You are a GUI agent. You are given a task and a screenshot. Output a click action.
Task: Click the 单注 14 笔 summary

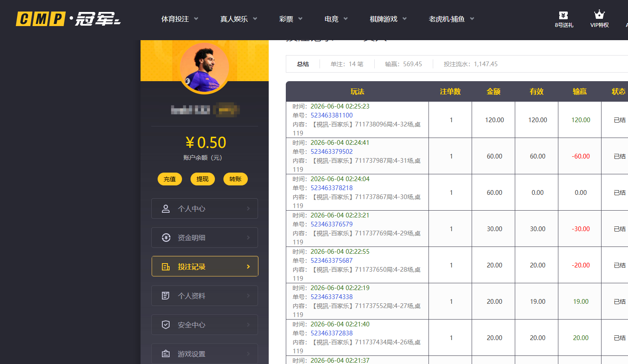point(347,64)
